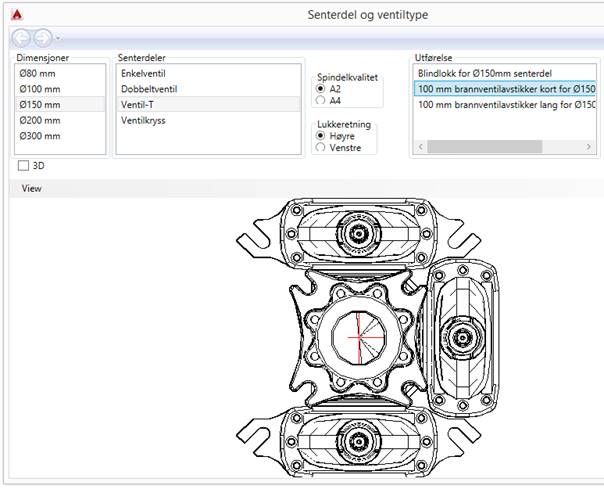Select Blindlokk for Ø150mm senterdel
604x489 pixels.
(505, 73)
